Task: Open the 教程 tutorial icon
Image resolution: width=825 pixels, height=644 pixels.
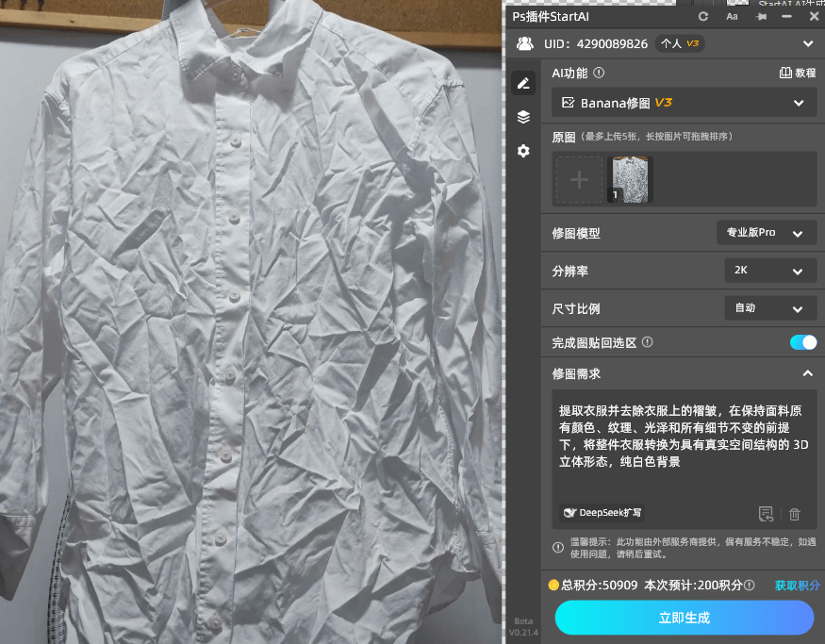Action: (797, 73)
